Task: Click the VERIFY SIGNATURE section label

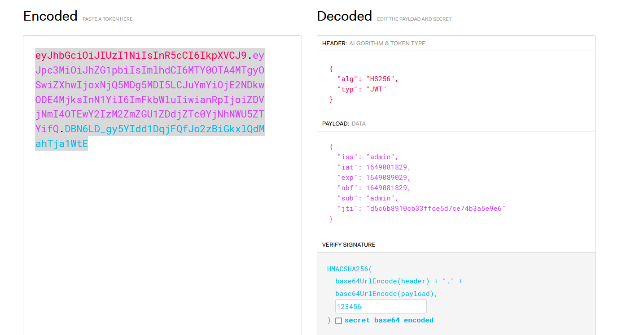Action: [x=349, y=245]
